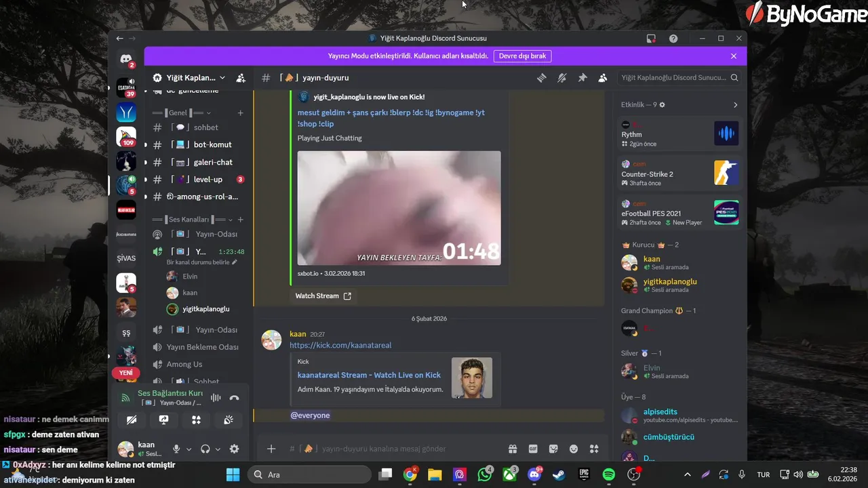This screenshot has width=868, height=488.
Task: Open the gift Nitro icon
Action: pos(513,449)
